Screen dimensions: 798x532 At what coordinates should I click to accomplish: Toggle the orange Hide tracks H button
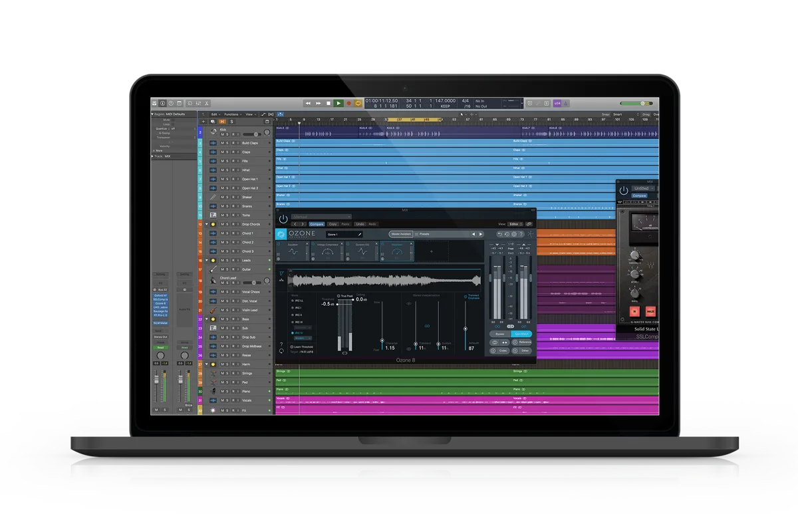222,122
